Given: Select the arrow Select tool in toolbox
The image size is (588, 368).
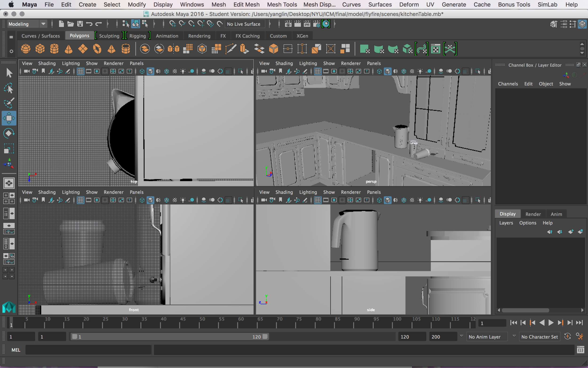Looking at the screenshot, I should pyautogui.click(x=9, y=73).
